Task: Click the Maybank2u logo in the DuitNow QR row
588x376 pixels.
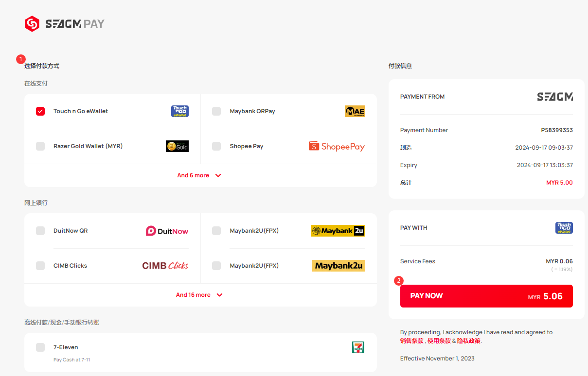Action: 338,231
